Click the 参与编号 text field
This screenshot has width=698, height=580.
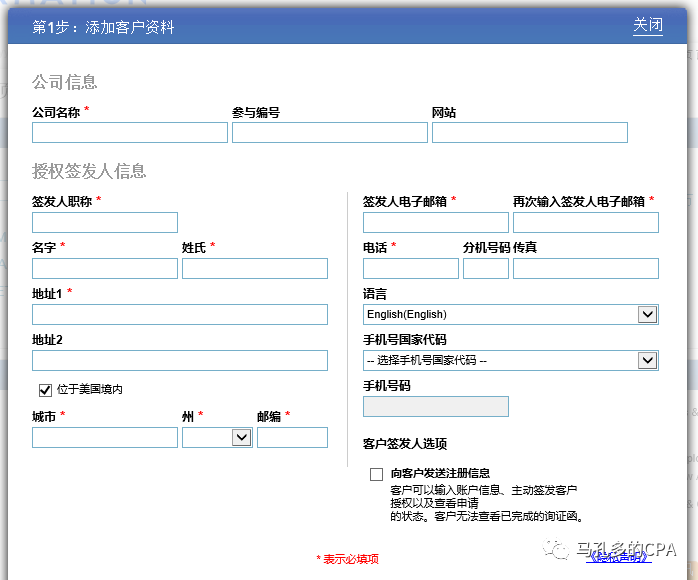[x=329, y=133]
